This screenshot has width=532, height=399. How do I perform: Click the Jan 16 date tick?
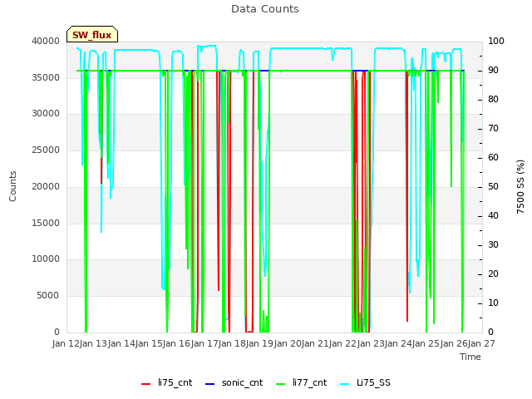click(177, 343)
